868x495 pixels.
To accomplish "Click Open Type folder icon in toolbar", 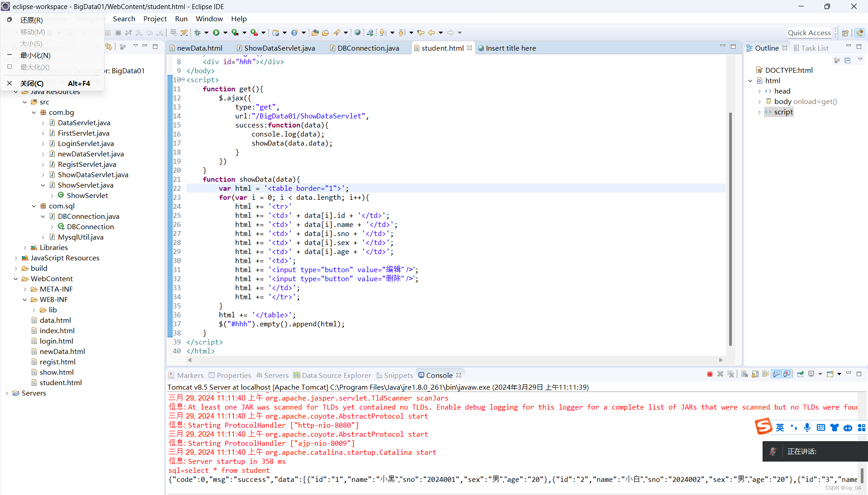I will (x=315, y=33).
